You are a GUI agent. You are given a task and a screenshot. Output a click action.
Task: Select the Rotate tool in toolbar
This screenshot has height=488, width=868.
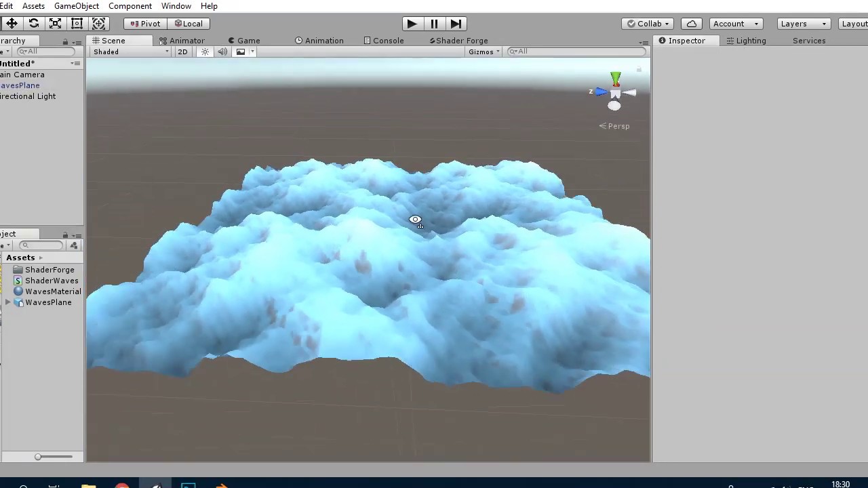(33, 24)
